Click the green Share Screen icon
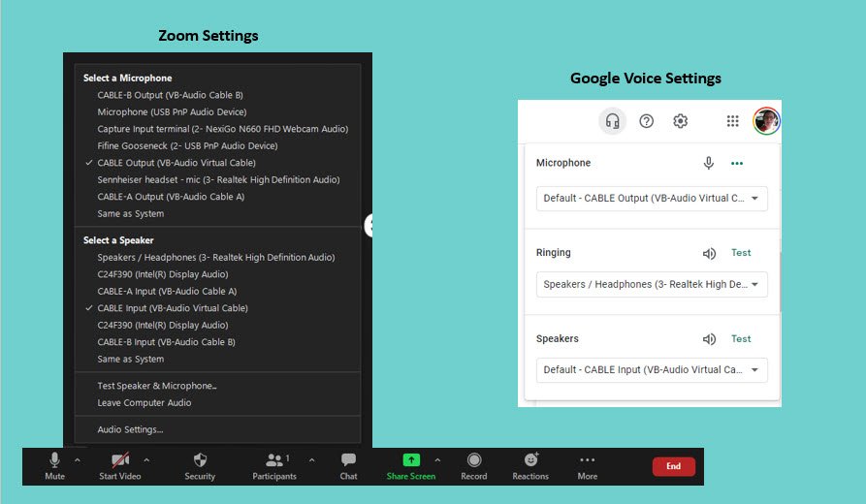Viewport: 866px width, 504px height. coord(411,459)
